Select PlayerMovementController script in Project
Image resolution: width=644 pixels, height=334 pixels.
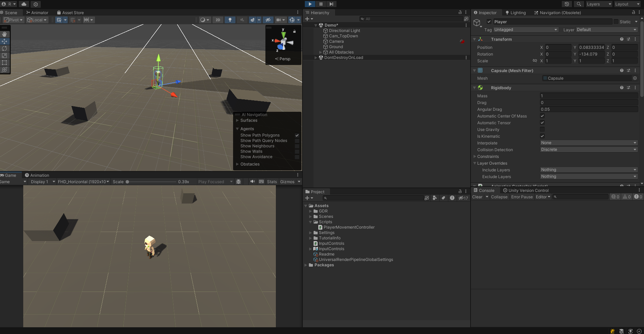coord(349,227)
